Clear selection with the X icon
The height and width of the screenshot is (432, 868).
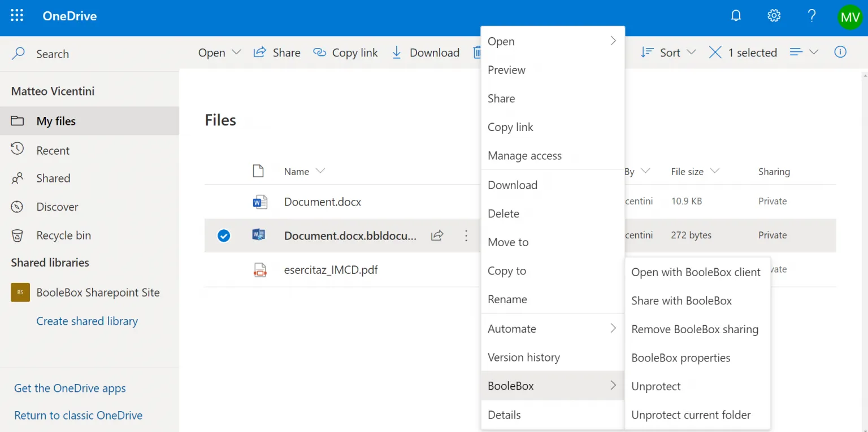click(x=715, y=53)
